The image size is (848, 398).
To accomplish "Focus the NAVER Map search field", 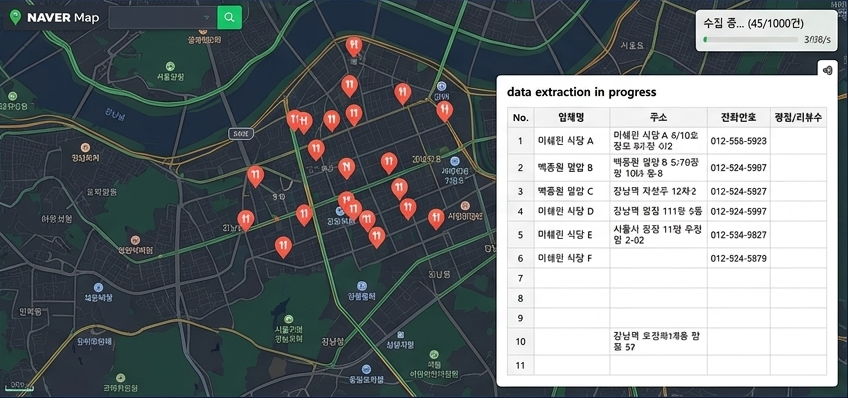I will (162, 17).
